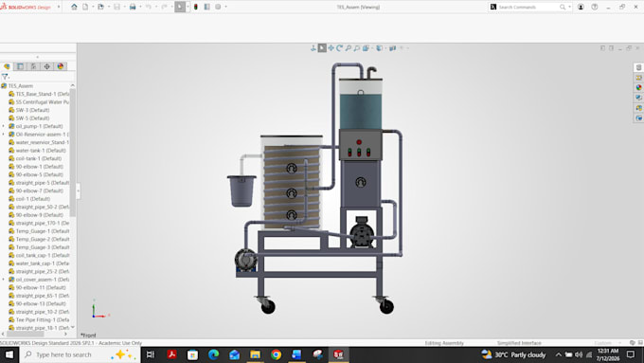Switch to the DimXpertManager crosshair tab
Screen dimensions: 644x363
click(46, 66)
